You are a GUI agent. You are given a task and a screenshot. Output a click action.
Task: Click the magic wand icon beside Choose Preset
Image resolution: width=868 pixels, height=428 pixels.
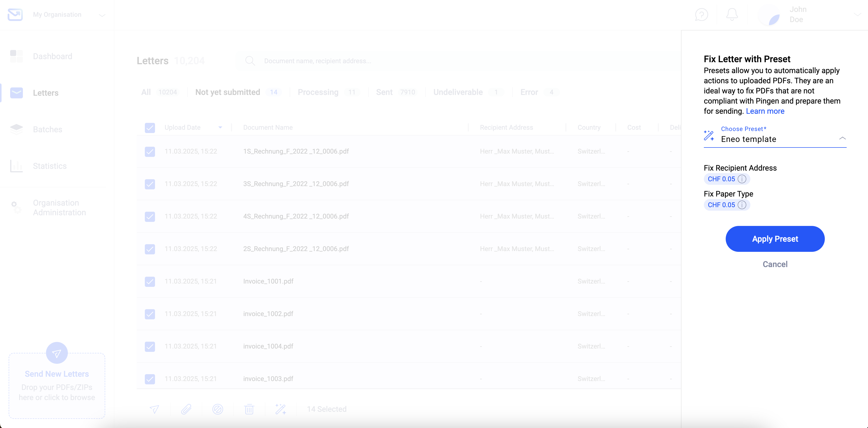709,135
